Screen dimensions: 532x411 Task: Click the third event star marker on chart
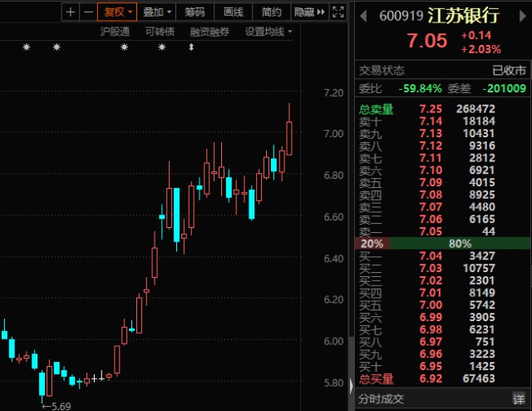click(x=124, y=47)
